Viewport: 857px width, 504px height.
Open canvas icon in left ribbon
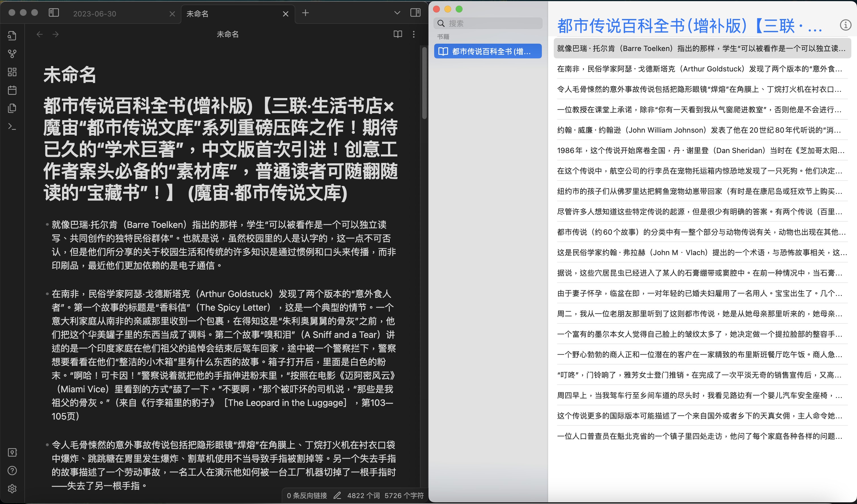(12, 72)
